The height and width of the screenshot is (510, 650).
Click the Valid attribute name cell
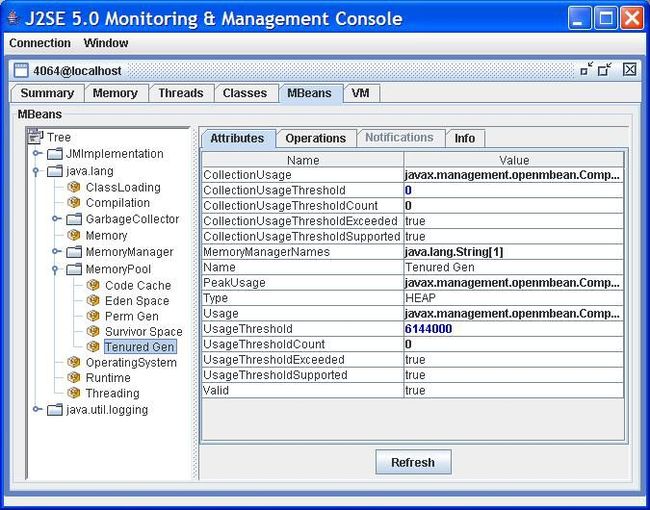coord(303,390)
